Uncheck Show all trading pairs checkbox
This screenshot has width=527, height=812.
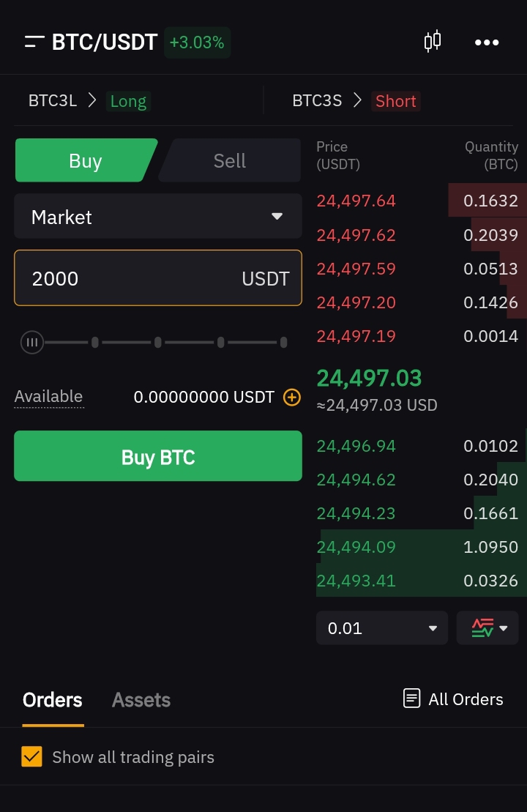click(31, 756)
